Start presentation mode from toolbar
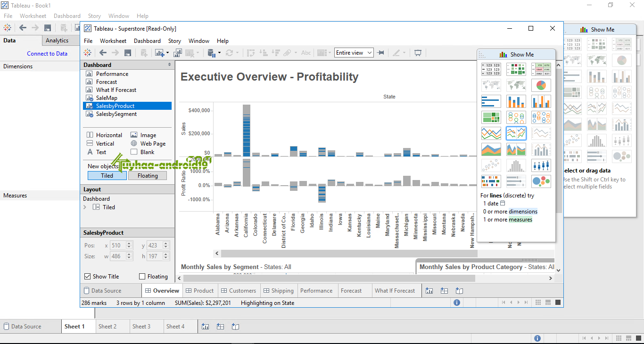 (x=417, y=53)
